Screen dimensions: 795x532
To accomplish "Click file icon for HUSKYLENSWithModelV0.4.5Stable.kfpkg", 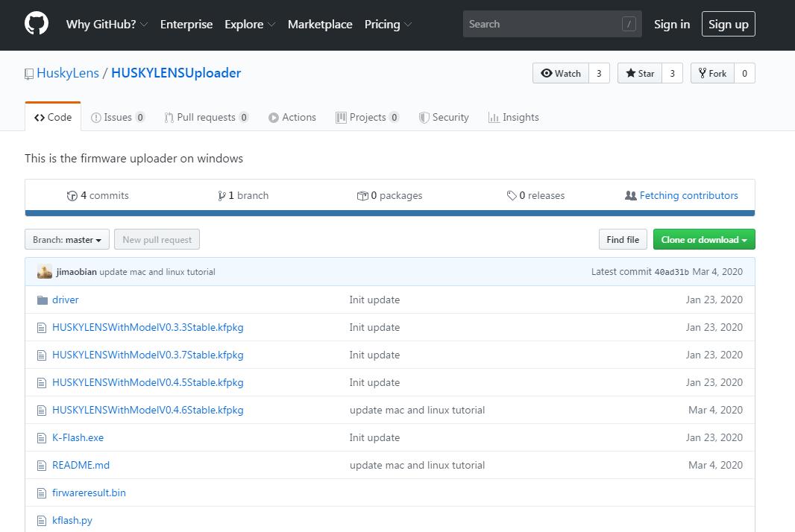I will click(42, 383).
